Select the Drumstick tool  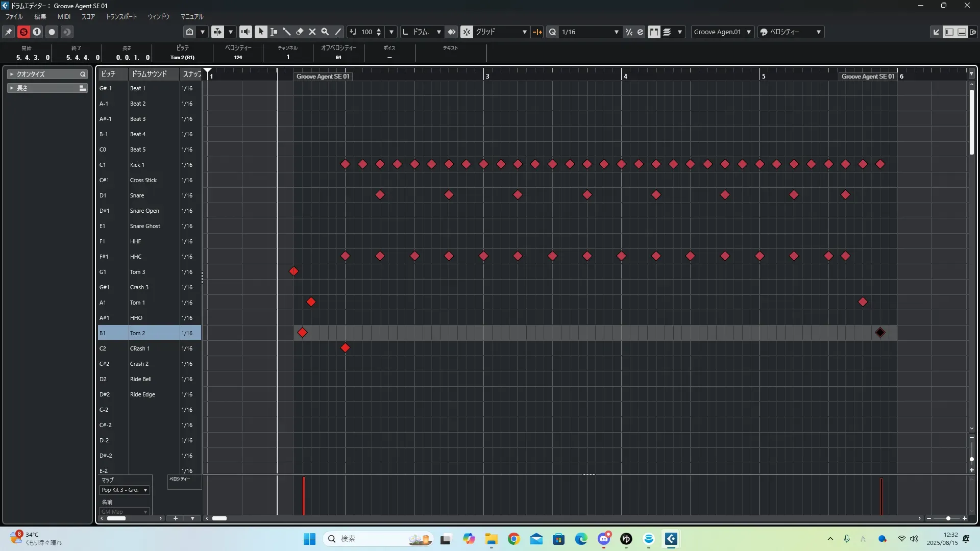click(287, 32)
